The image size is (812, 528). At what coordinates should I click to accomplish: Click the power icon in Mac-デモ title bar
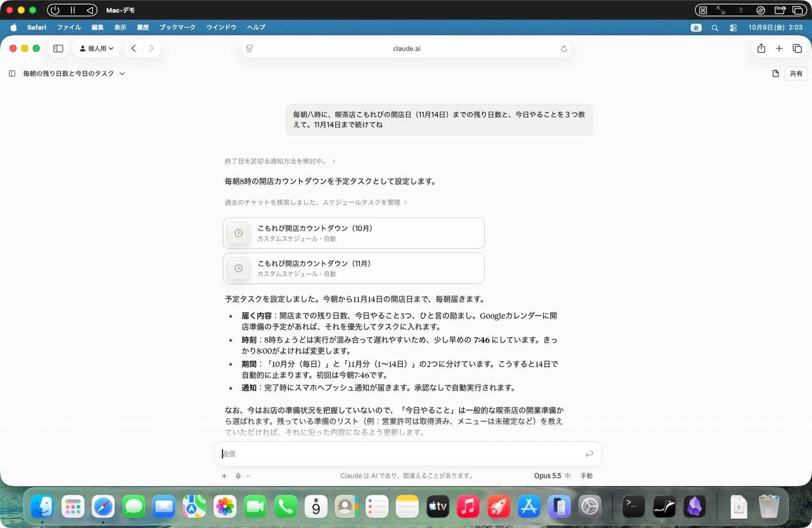pyautogui.click(x=55, y=10)
